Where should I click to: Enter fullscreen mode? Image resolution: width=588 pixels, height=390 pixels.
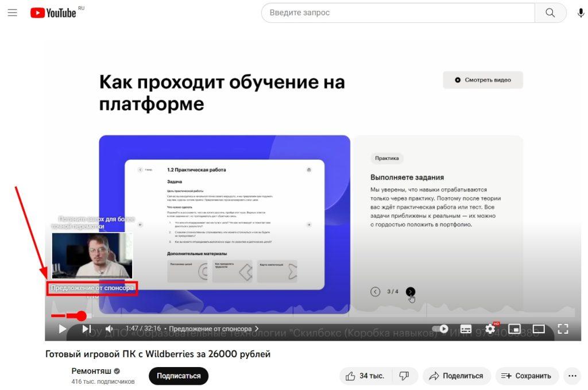(563, 329)
